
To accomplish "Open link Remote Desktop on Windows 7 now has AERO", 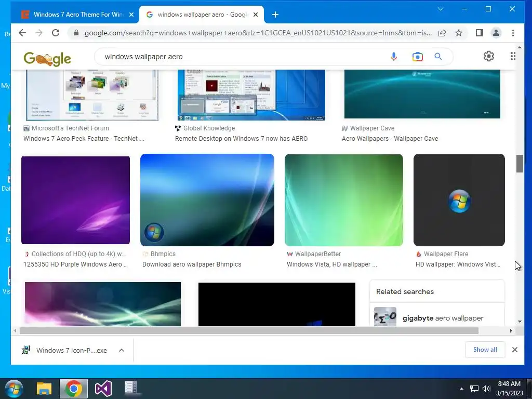I will [x=241, y=138].
